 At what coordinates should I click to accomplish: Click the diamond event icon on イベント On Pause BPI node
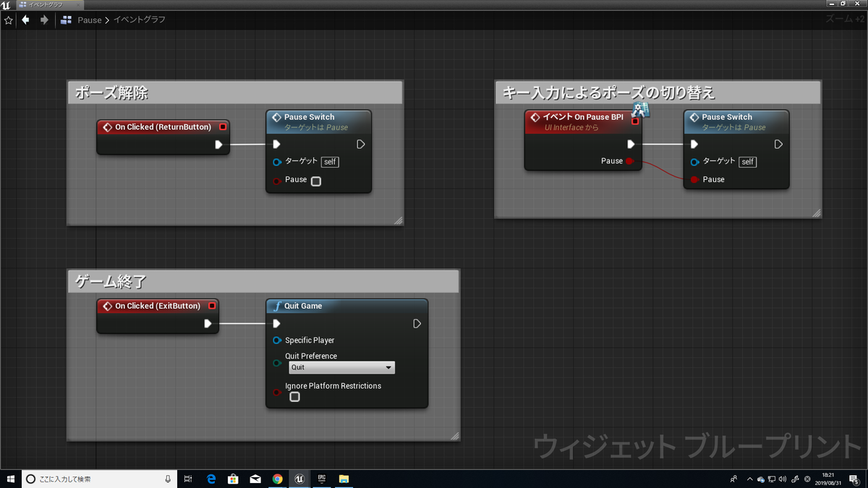pos(535,116)
